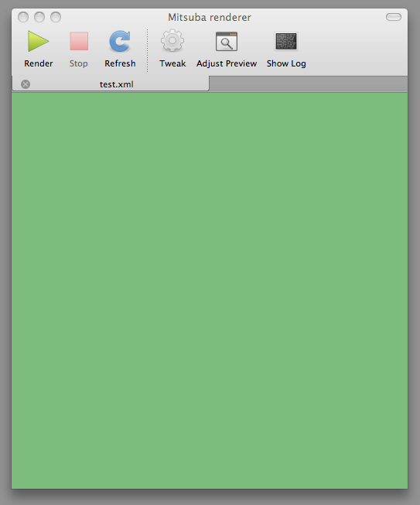Close the Mitsuba renderer window
The width and height of the screenshot is (420, 505).
point(23,17)
